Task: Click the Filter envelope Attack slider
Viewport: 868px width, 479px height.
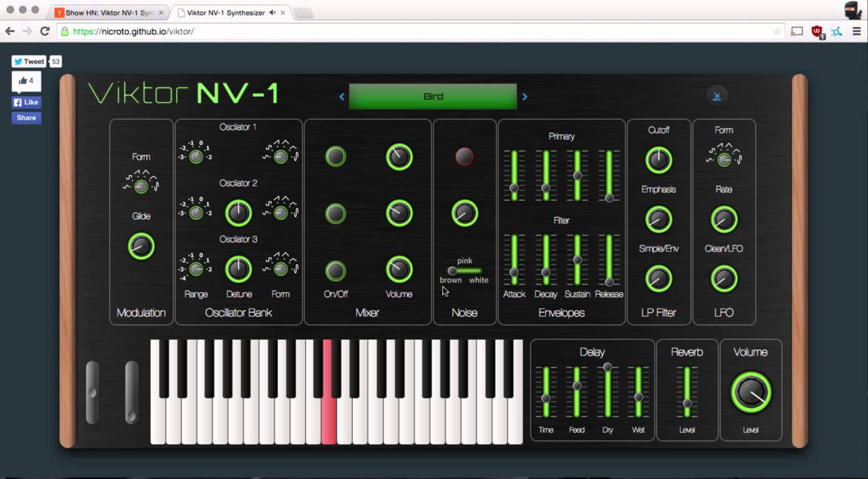Action: click(x=514, y=259)
